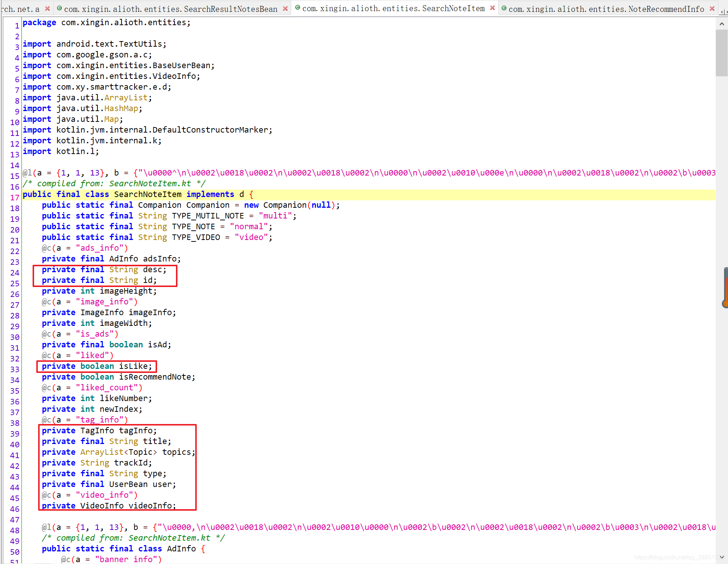Click the Companion field declaration line
This screenshot has width=728, height=564.
(x=191, y=205)
